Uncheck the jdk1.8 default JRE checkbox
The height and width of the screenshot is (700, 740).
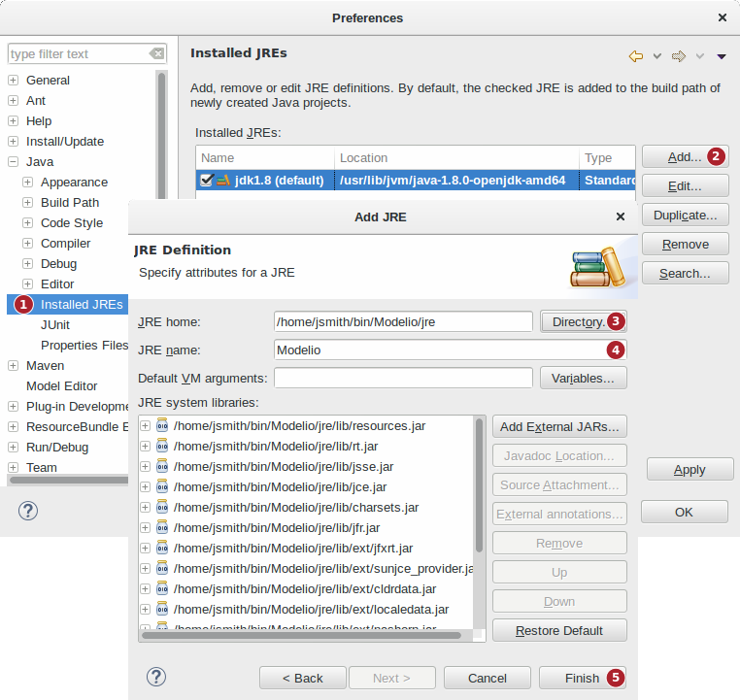[206, 180]
